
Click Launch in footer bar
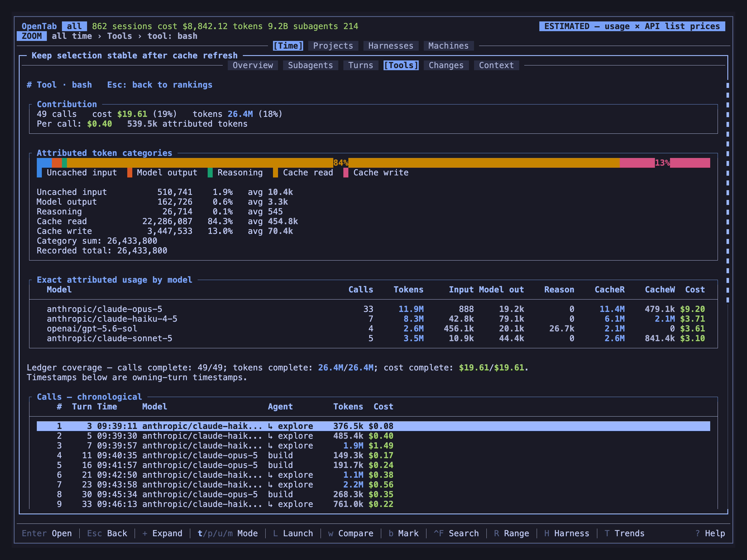pyautogui.click(x=293, y=533)
